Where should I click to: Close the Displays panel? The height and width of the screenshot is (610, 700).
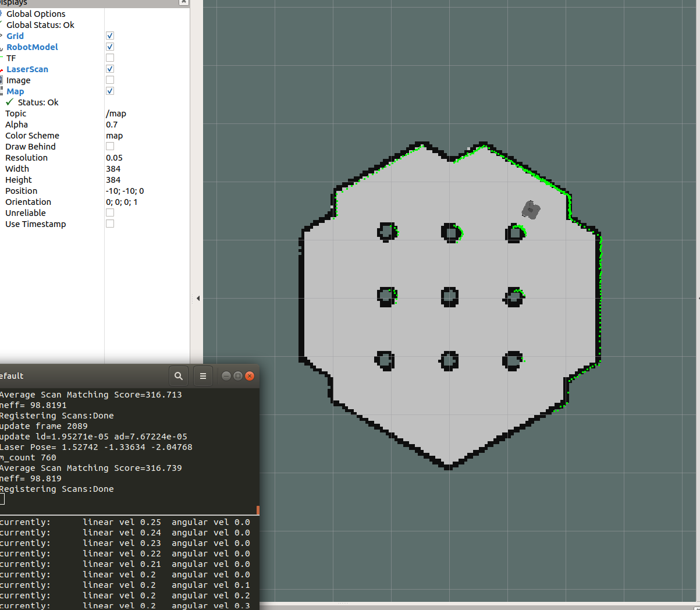[184, 2]
